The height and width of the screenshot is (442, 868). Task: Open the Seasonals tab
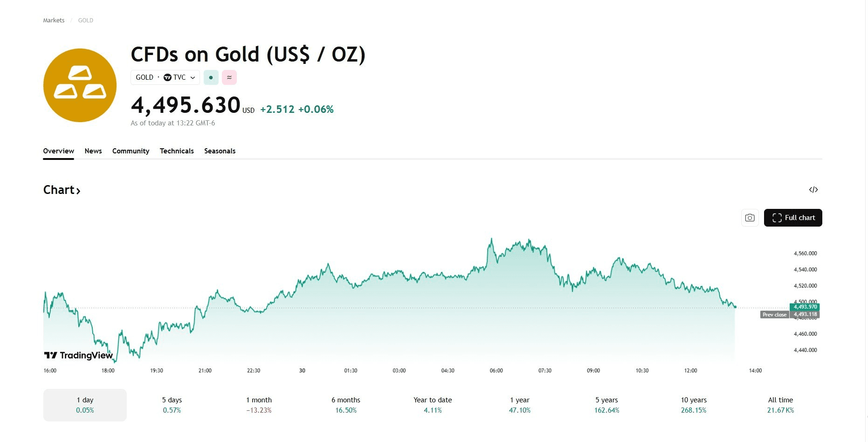[x=220, y=151]
